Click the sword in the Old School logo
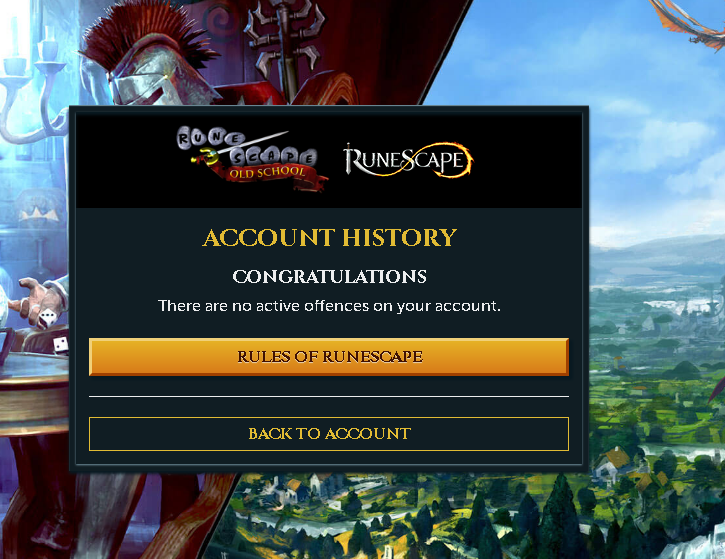Viewport: 725px width, 559px height. click(x=239, y=148)
